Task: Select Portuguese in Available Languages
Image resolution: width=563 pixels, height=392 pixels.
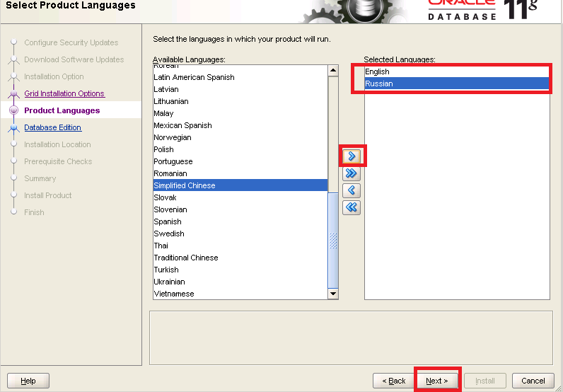Action: (240, 161)
